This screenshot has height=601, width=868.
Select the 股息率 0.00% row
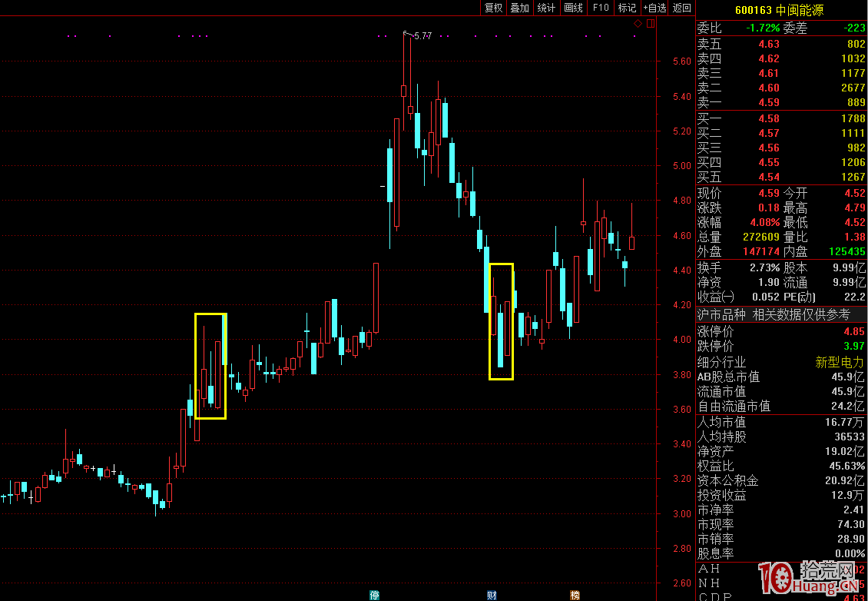point(781,553)
